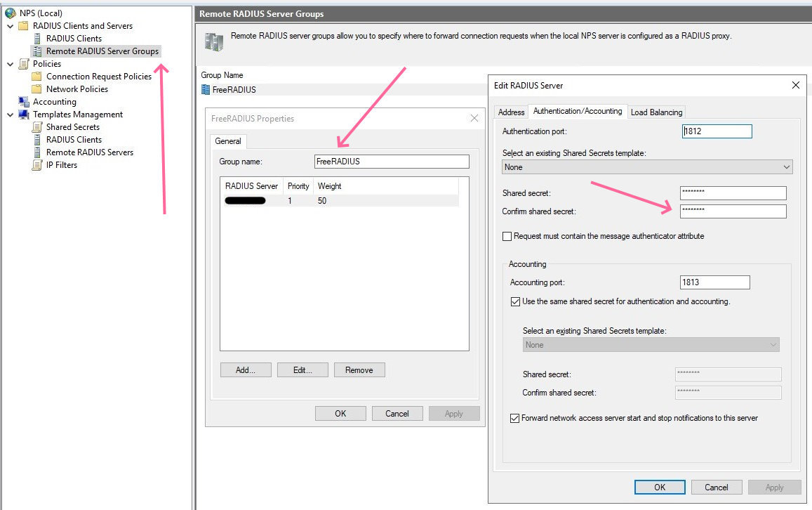812x510 pixels.
Task: Click the Remote RADIUS Servers template icon
Action: pos(37,152)
